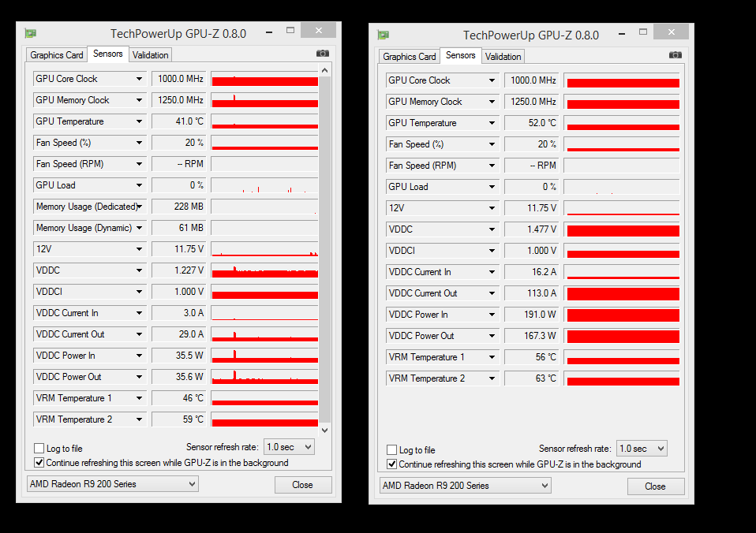Open VDDC Current In dropdown in right window
This screenshot has height=533, width=756.
tap(492, 272)
